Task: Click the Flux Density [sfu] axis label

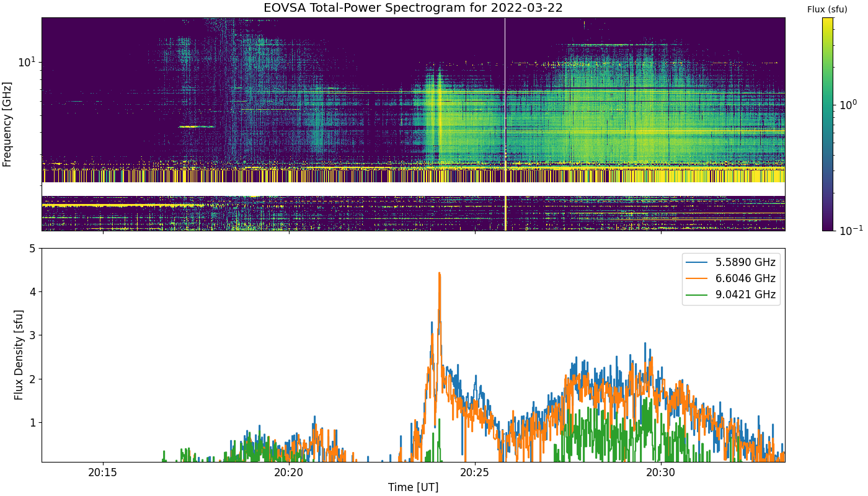Action: (x=19, y=355)
